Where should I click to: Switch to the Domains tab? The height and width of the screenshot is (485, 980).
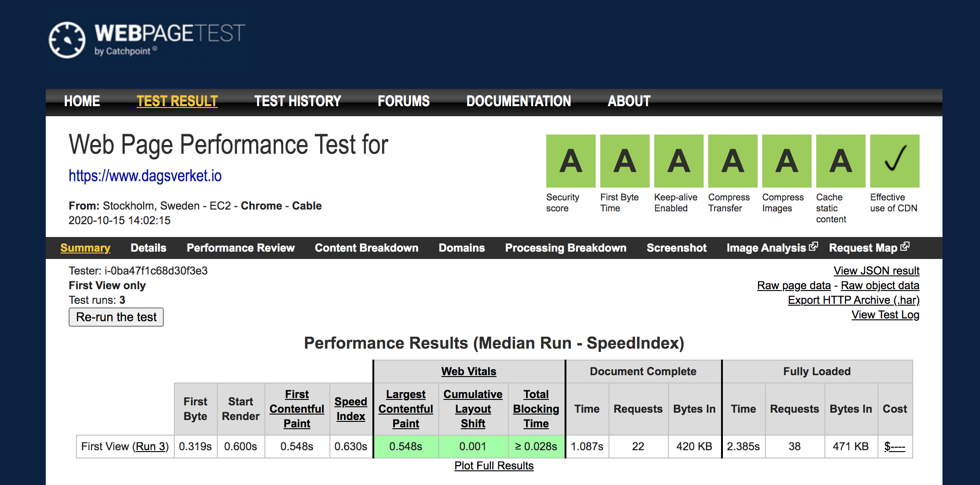pyautogui.click(x=462, y=248)
